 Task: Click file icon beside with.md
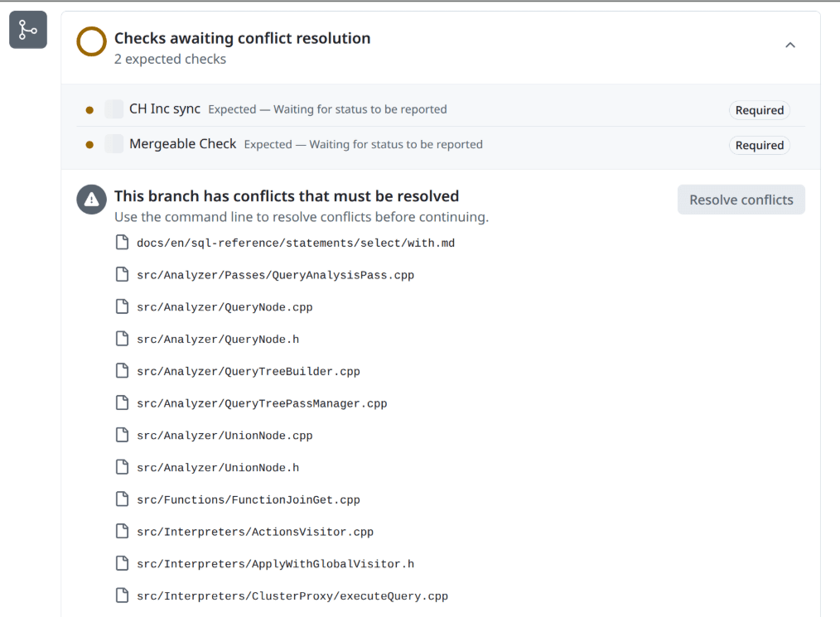point(122,243)
